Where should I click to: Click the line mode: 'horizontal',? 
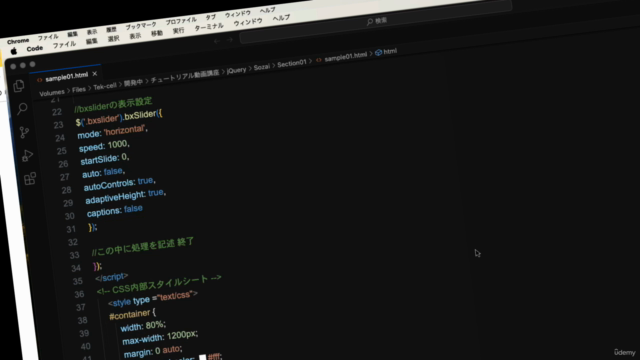[112, 131]
